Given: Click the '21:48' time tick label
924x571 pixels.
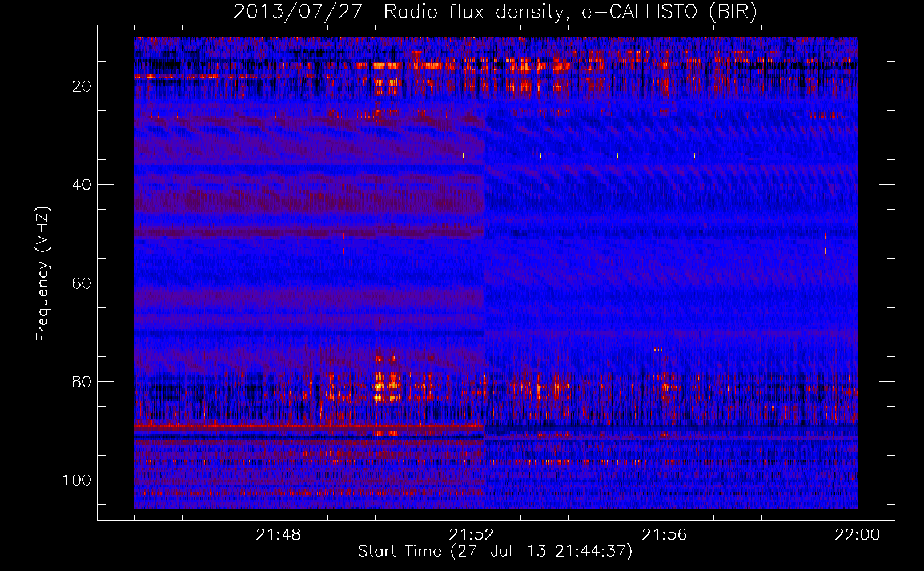Looking at the screenshot, I should [279, 535].
